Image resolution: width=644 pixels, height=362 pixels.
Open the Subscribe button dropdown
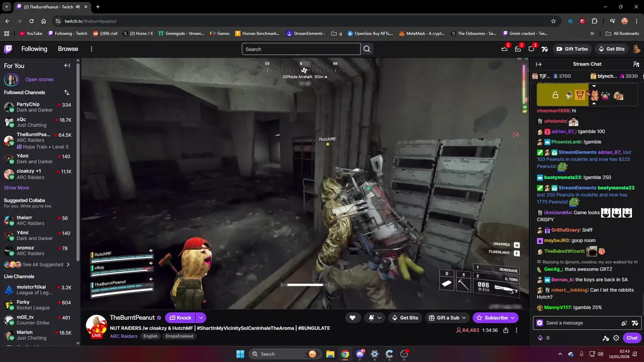pos(513,318)
